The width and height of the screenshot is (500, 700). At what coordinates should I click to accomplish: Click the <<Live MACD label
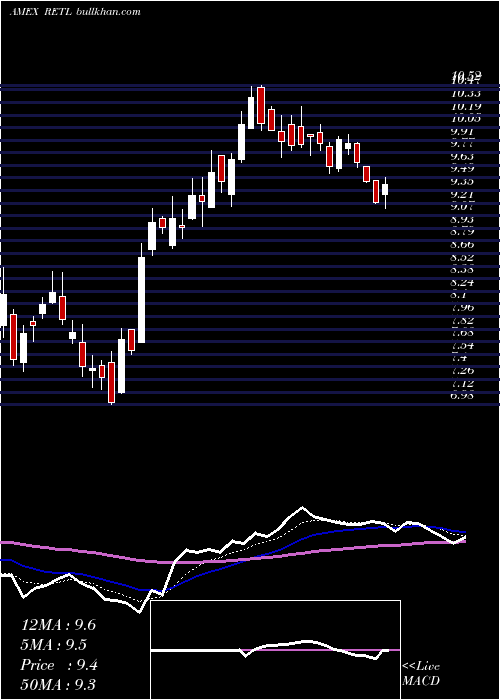[421, 673]
